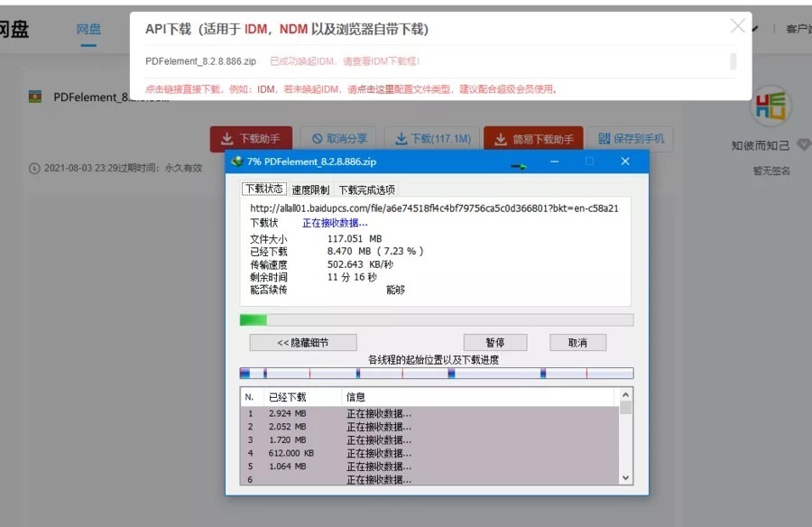Click PDFelement_8.2.8.886.zip link in API popup
The width and height of the screenshot is (812, 527).
click(200, 61)
